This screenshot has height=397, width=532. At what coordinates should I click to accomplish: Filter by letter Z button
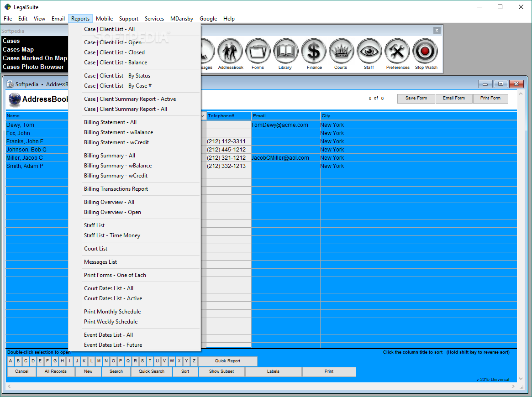[194, 361]
